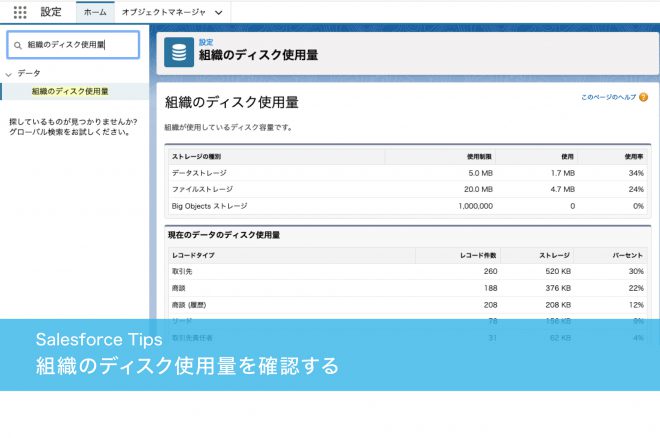Select the ファイルストレージ row label

coord(202,189)
